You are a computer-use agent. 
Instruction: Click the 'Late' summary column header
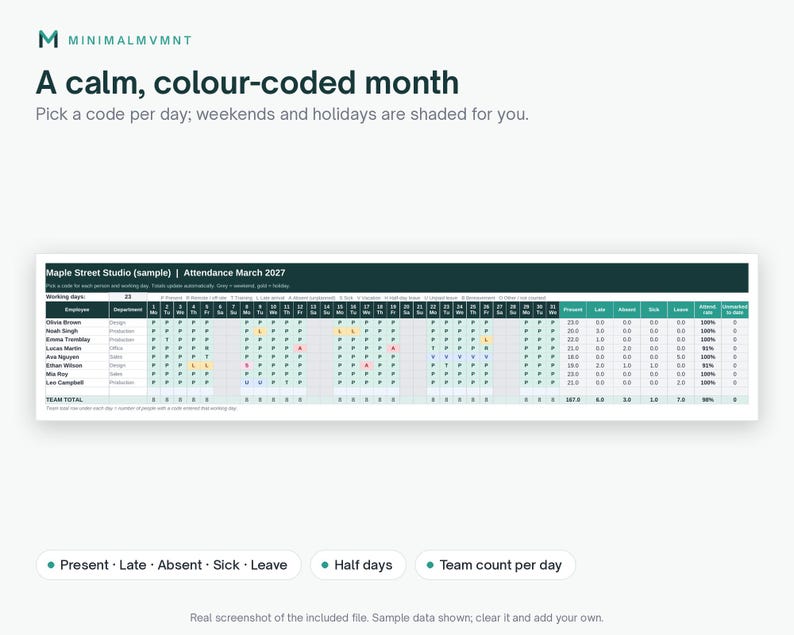600,309
